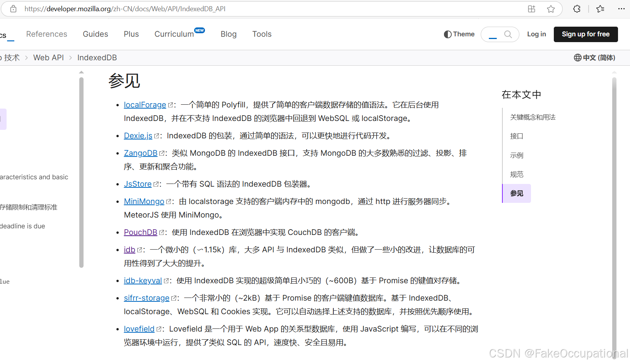630x364 pixels.
Task: Open the browser three-dot settings menu
Action: [x=621, y=9]
